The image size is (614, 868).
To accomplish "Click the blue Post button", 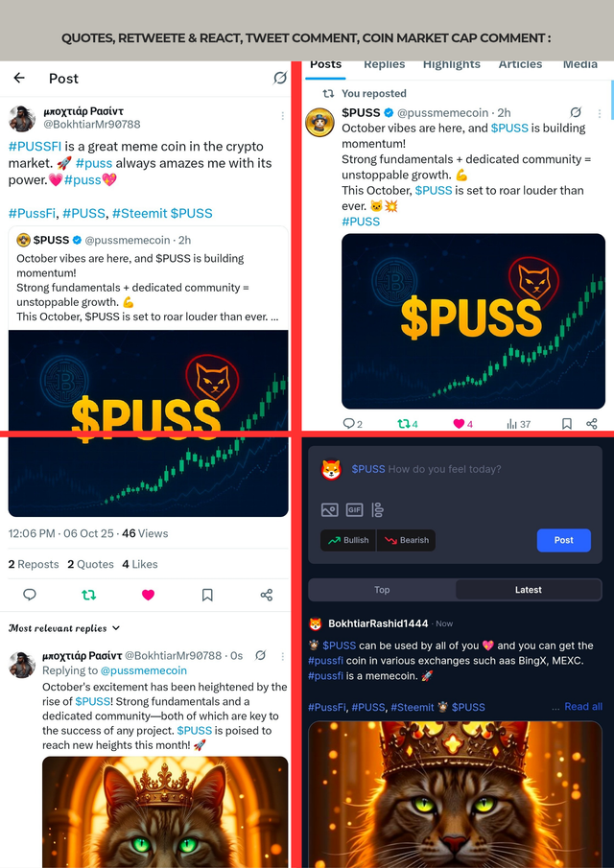I will tap(563, 540).
